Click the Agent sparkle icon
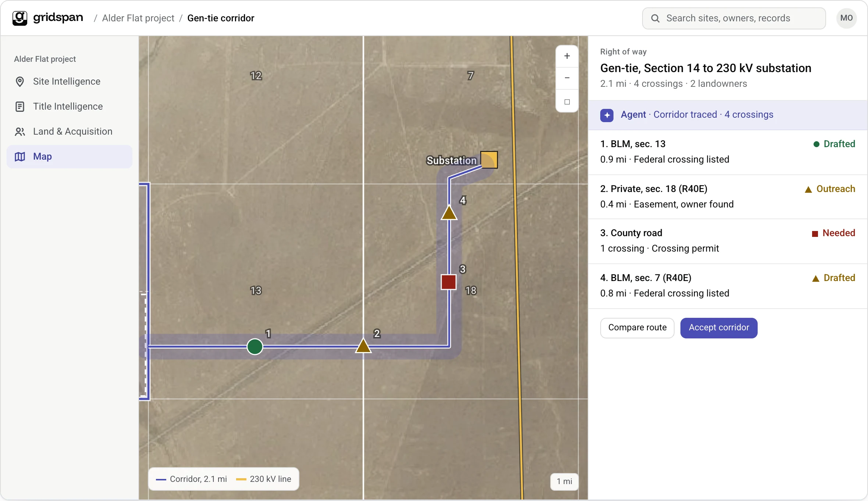The height and width of the screenshot is (501, 868). click(x=607, y=115)
